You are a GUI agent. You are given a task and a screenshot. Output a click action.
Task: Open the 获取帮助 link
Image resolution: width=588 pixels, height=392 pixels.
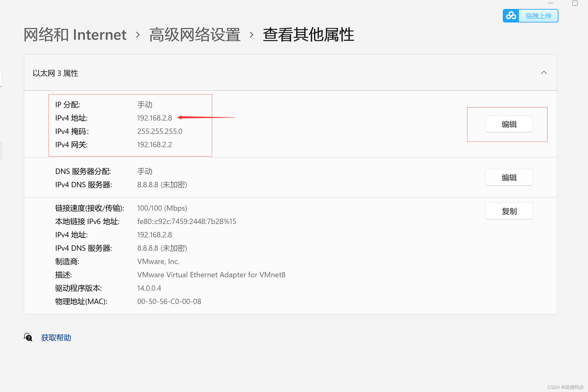(56, 338)
